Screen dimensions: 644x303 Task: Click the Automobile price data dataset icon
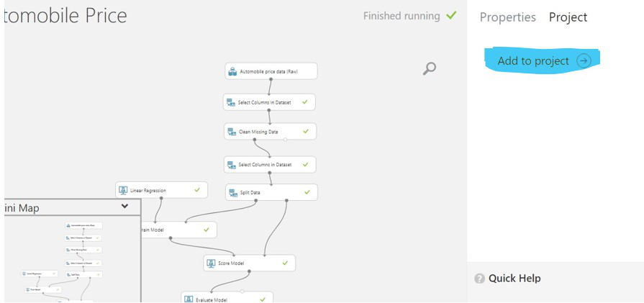[232, 72]
